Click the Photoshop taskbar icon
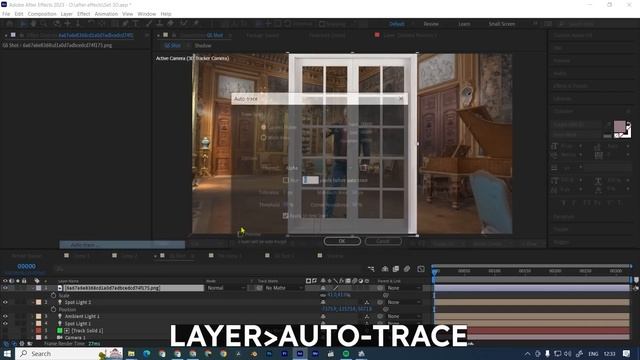Screen dimensions: 640x360 269,353
